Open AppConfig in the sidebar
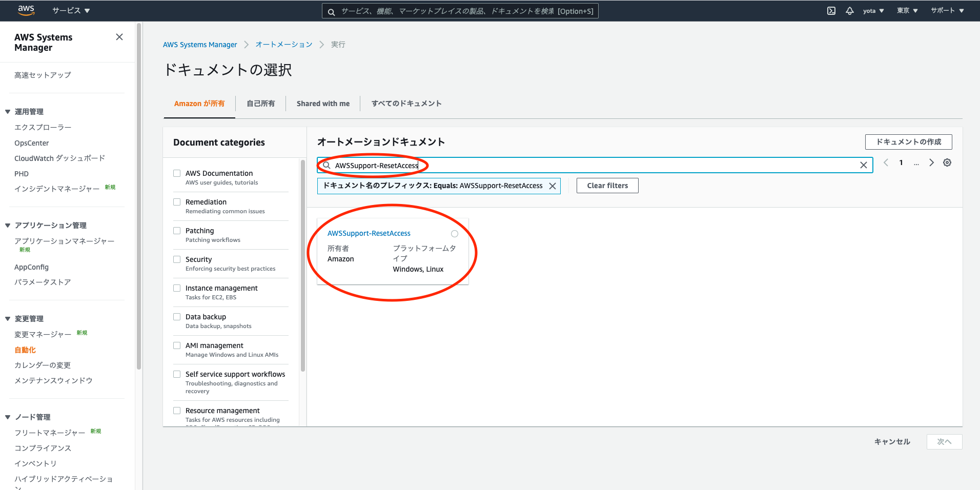 coord(31,267)
